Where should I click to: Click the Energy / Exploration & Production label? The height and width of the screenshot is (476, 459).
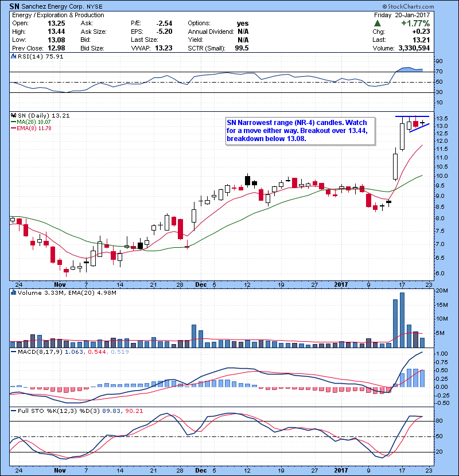(58, 15)
